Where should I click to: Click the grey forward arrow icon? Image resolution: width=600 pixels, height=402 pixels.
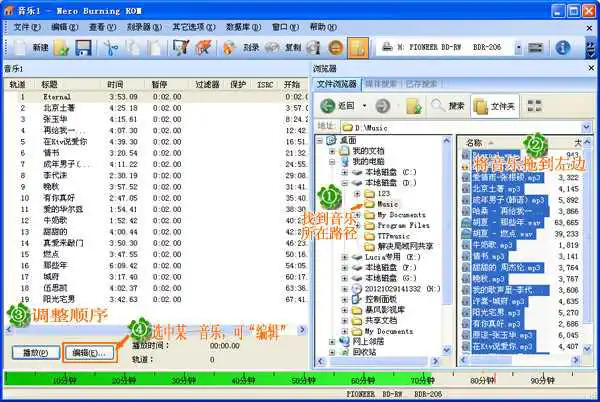(382, 106)
